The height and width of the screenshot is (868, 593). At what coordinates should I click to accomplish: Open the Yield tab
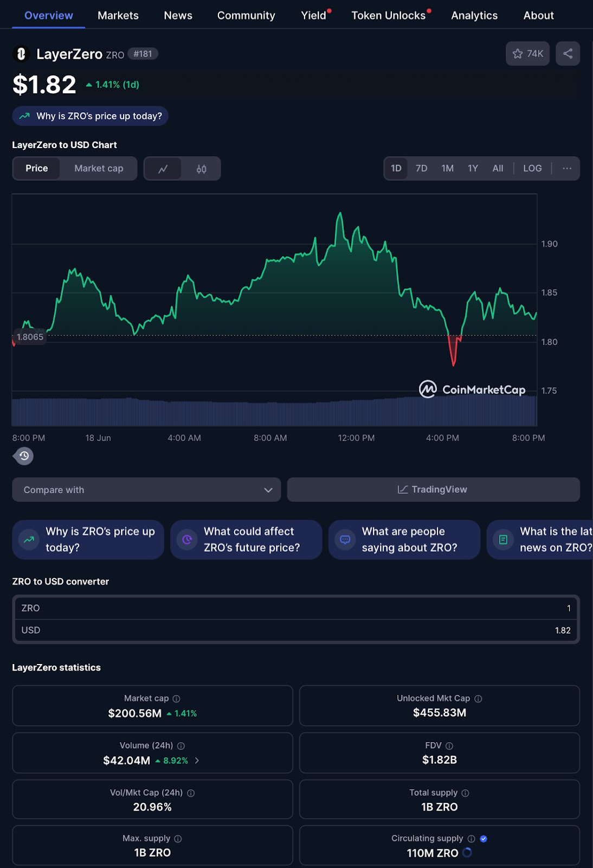[x=314, y=15]
